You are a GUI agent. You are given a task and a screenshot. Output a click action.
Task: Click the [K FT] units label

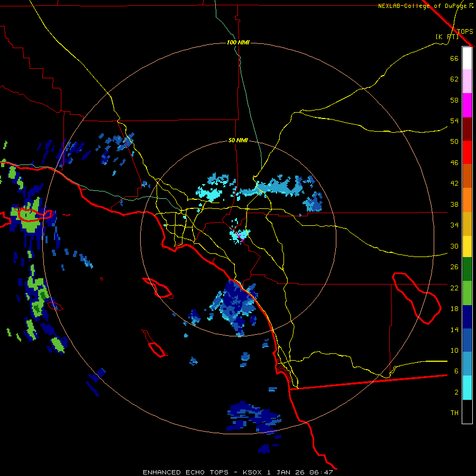pos(447,37)
